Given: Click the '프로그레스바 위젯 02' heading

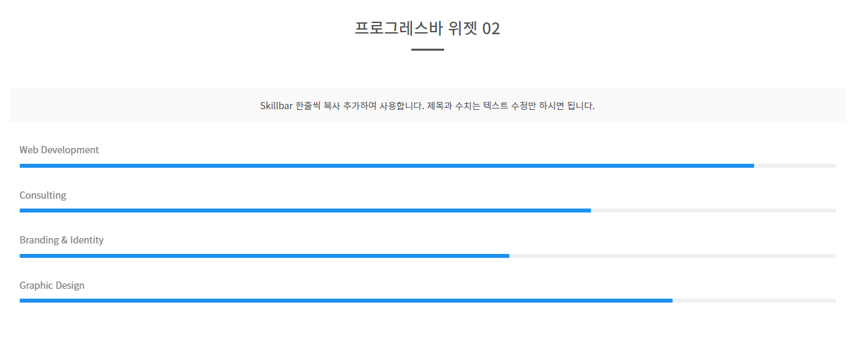Looking at the screenshot, I should point(427,28).
